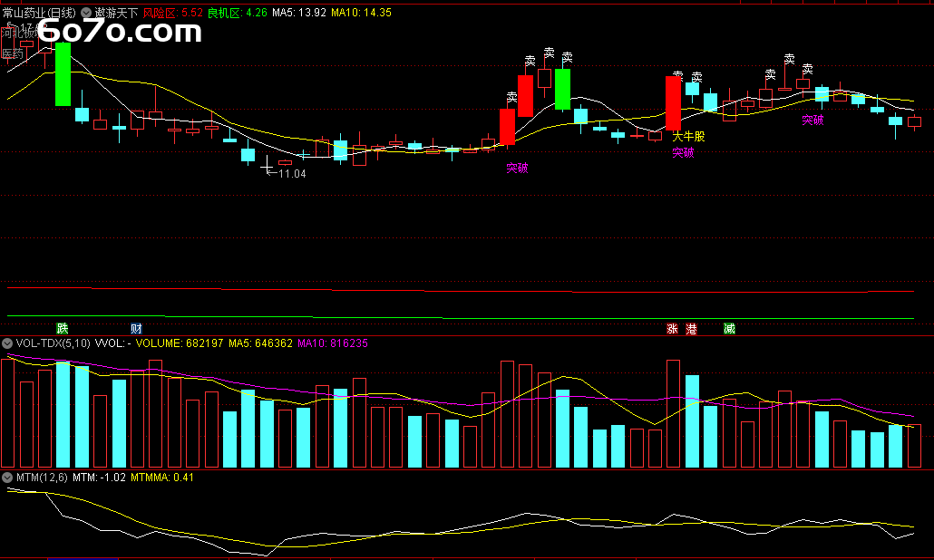This screenshot has width=934, height=560.
Task: Click the blue 财 event marker
Action: pyautogui.click(x=136, y=329)
